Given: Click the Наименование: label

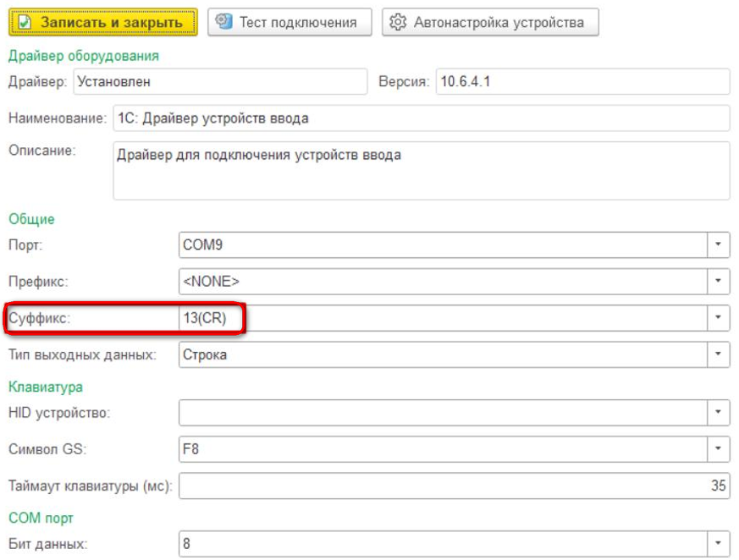Looking at the screenshot, I should [58, 118].
